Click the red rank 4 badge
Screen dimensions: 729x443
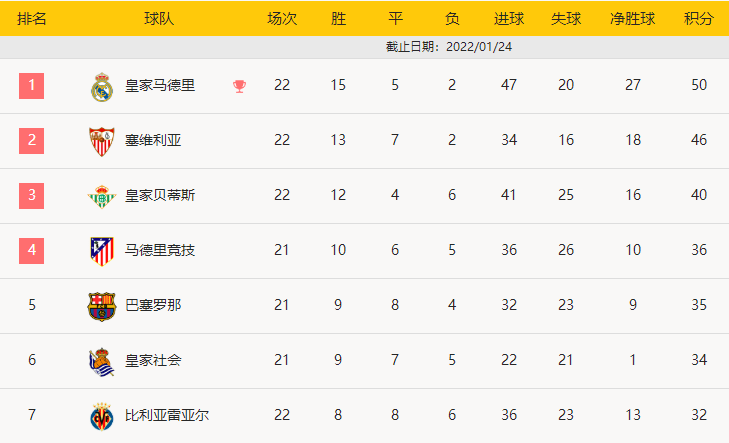(x=32, y=250)
